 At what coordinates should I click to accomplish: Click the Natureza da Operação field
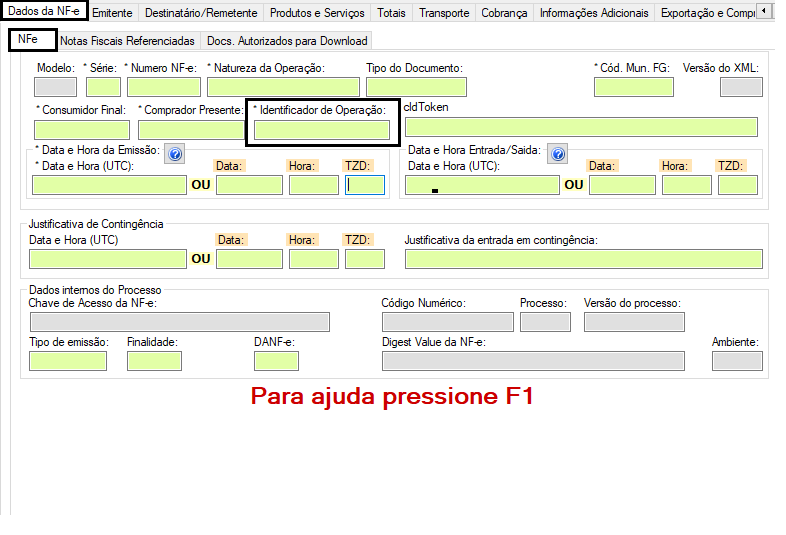tap(283, 87)
